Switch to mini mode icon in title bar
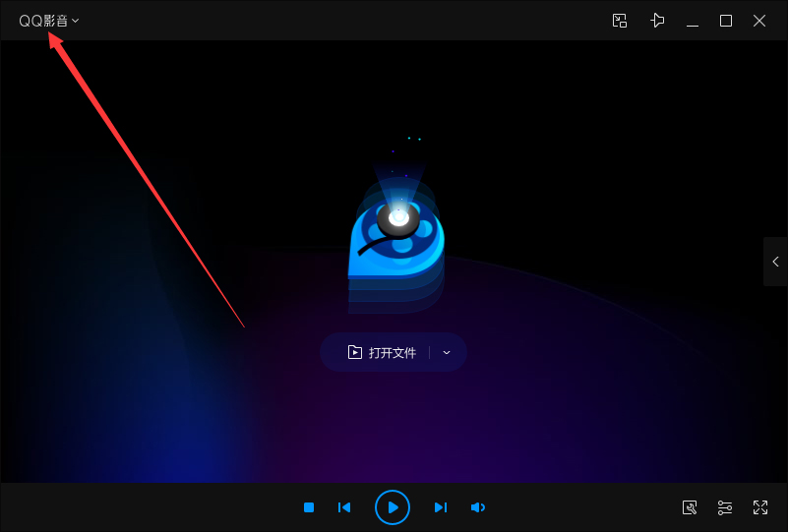 point(620,21)
